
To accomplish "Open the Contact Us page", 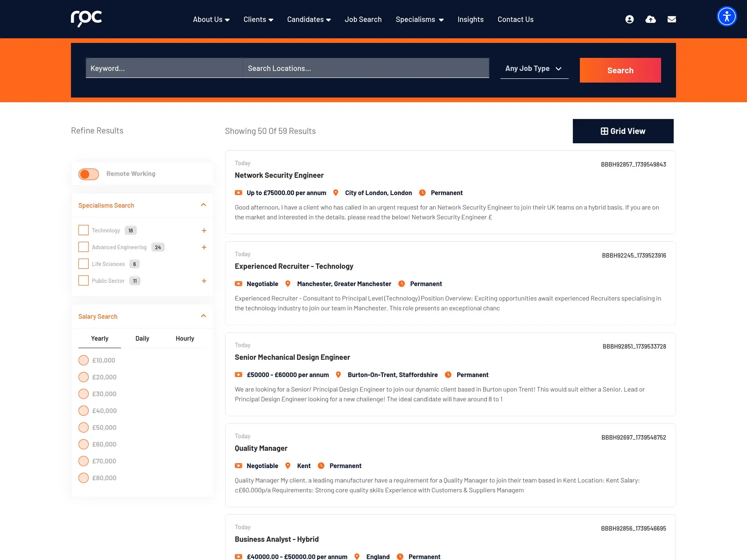I will [515, 20].
